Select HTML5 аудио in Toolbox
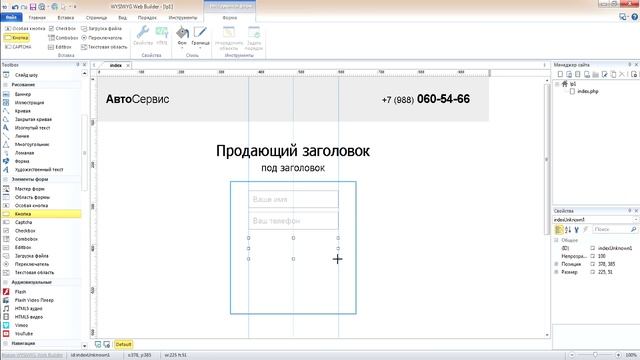 (28, 309)
